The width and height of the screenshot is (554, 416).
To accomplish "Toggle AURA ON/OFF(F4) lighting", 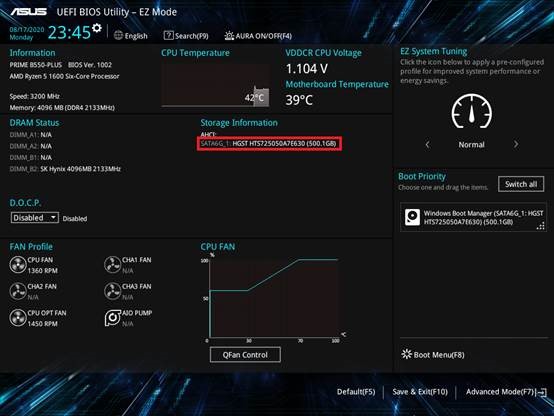I will [258, 36].
